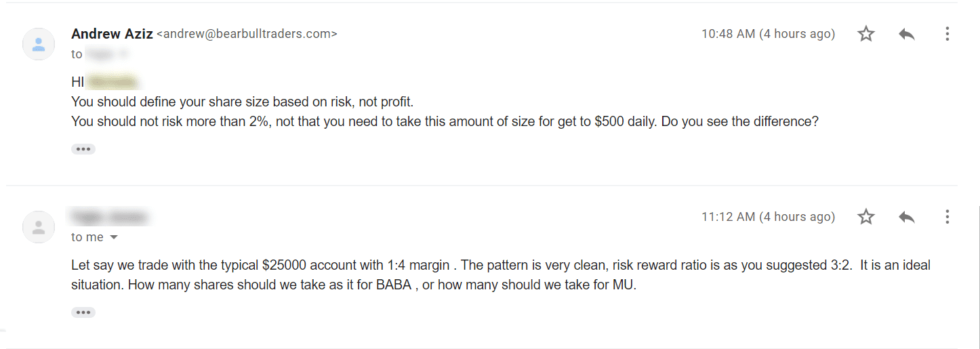Viewport: 980px width, 349px height.
Task: Star the Andrew Aziz email
Action: pos(866,34)
